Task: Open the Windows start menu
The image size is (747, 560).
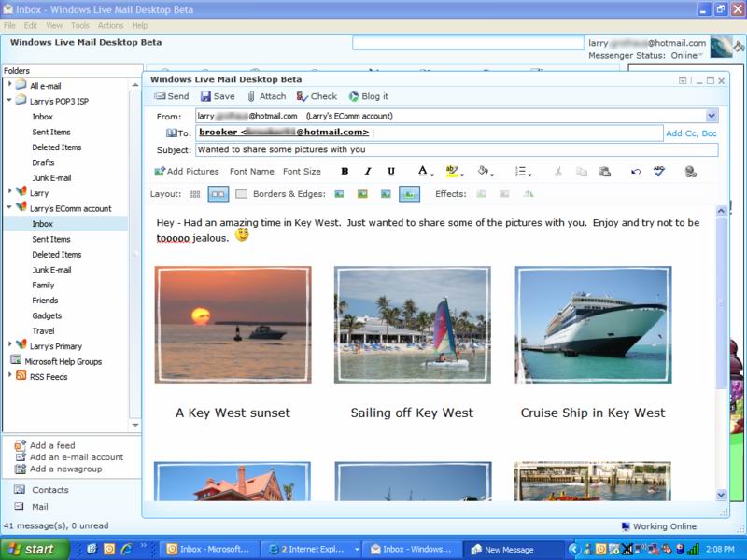Action: click(x=35, y=549)
